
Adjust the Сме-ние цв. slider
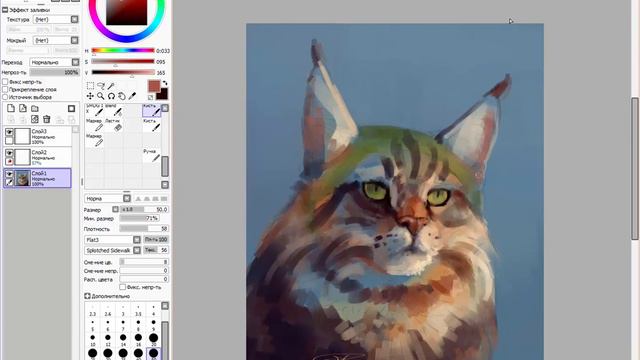[x=144, y=262]
